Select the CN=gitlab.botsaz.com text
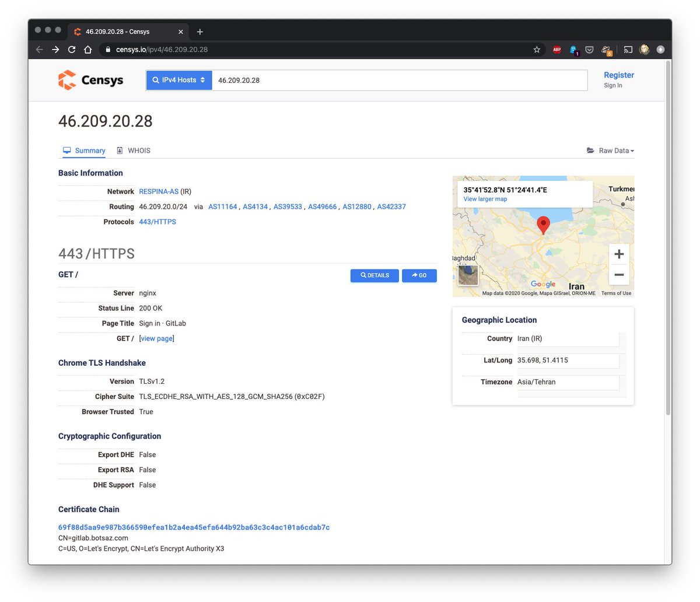 pos(93,538)
